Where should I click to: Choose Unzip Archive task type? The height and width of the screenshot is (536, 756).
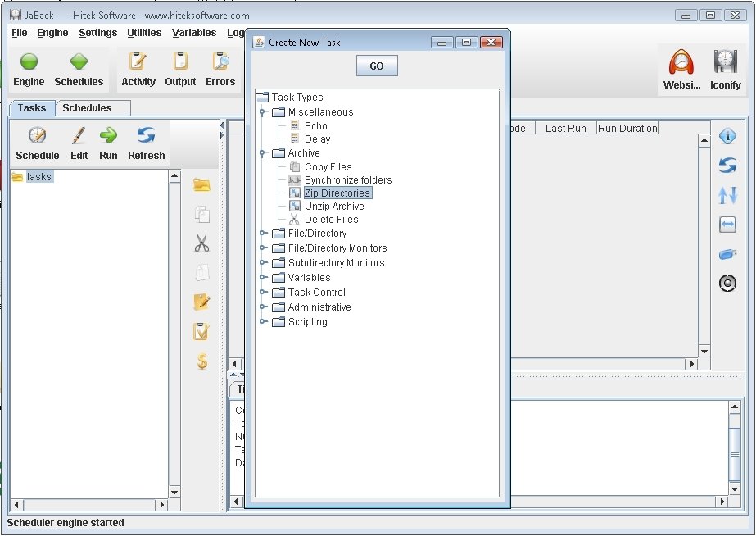[334, 206]
